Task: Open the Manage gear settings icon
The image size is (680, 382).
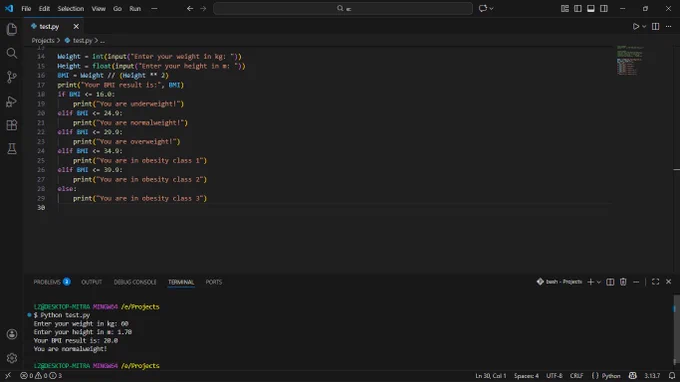Action: point(12,358)
